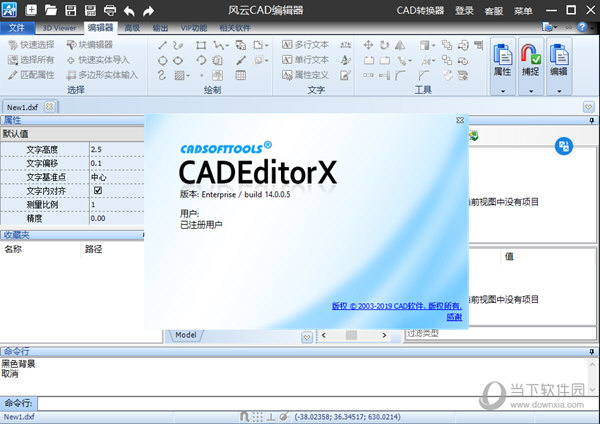The height and width of the screenshot is (424, 600).
Task: Expand the 编辑 ribbon dropdown arrow
Action: (559, 91)
